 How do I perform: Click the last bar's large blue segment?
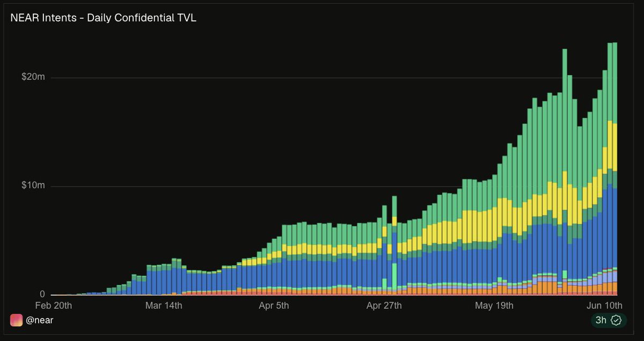click(614, 227)
